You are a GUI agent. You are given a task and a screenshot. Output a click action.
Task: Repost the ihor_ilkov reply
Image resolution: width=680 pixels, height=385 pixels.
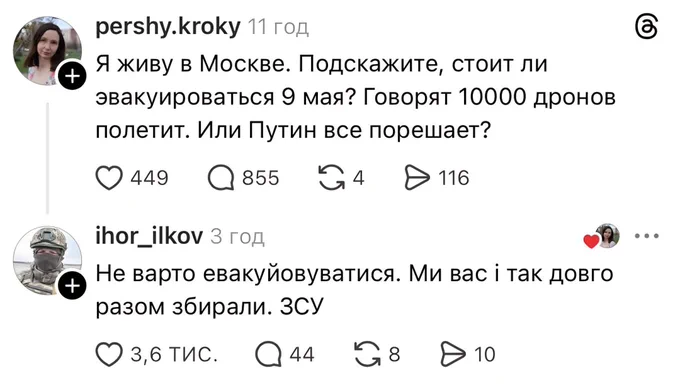point(368,355)
